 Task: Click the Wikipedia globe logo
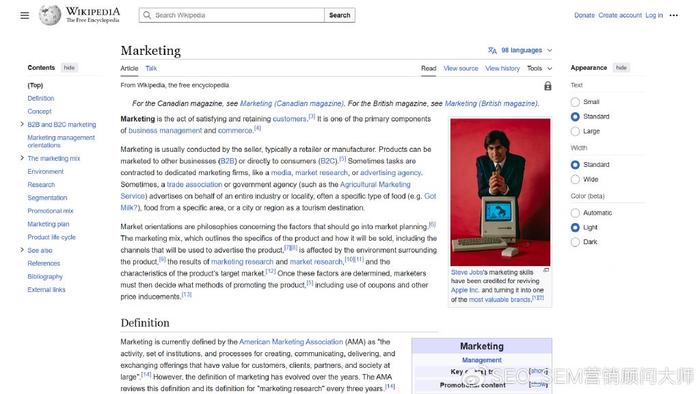pos(50,15)
